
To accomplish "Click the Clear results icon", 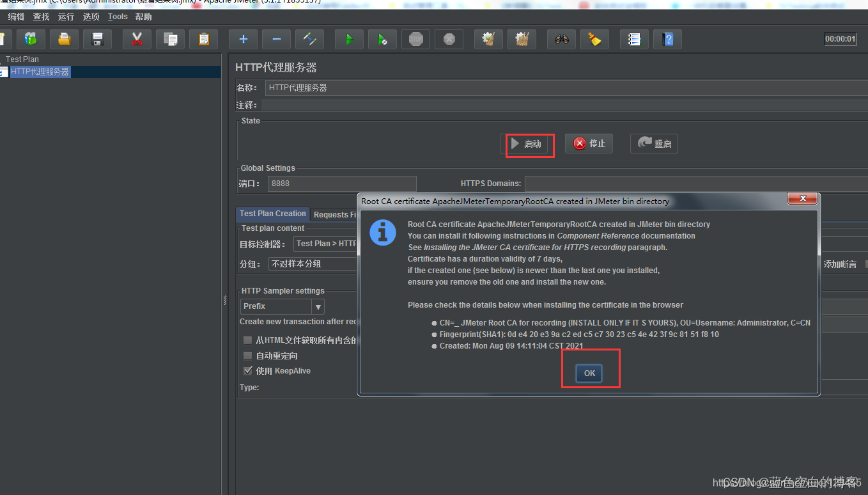I will [488, 39].
